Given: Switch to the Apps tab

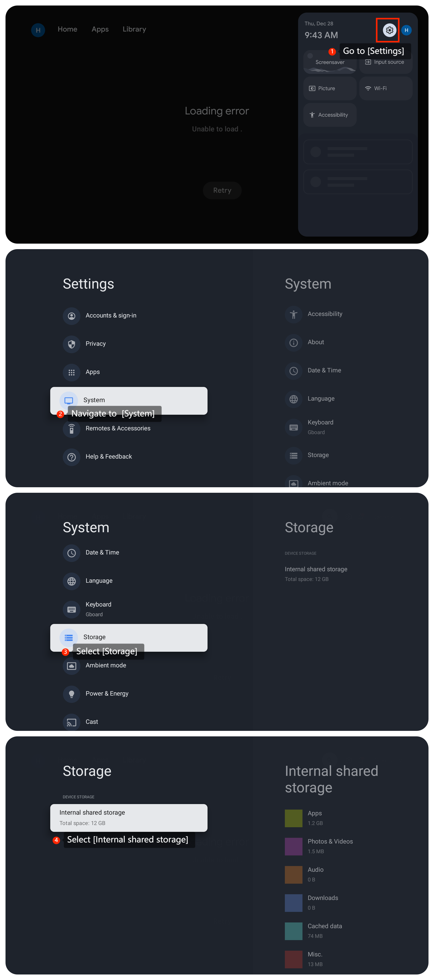Looking at the screenshot, I should tap(100, 29).
